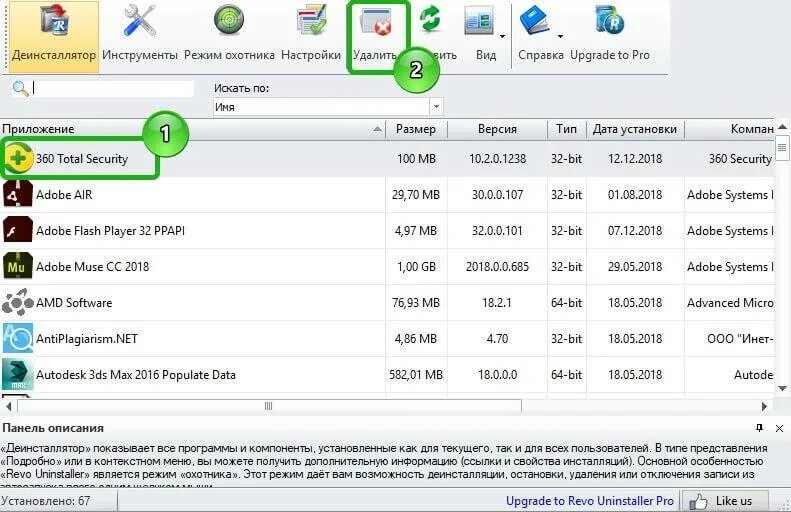Viewport: 791px width, 512px height.
Task: Click the Установлено: 67 status entry
Action: click(45, 501)
